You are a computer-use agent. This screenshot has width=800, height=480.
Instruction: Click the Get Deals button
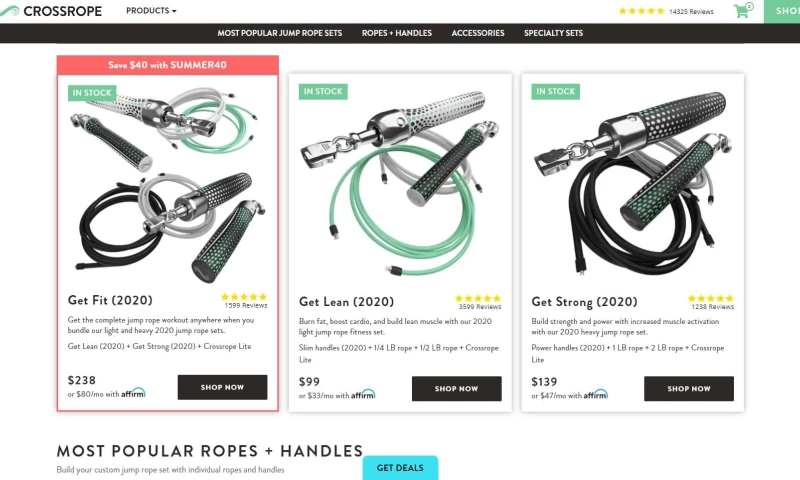tap(401, 468)
